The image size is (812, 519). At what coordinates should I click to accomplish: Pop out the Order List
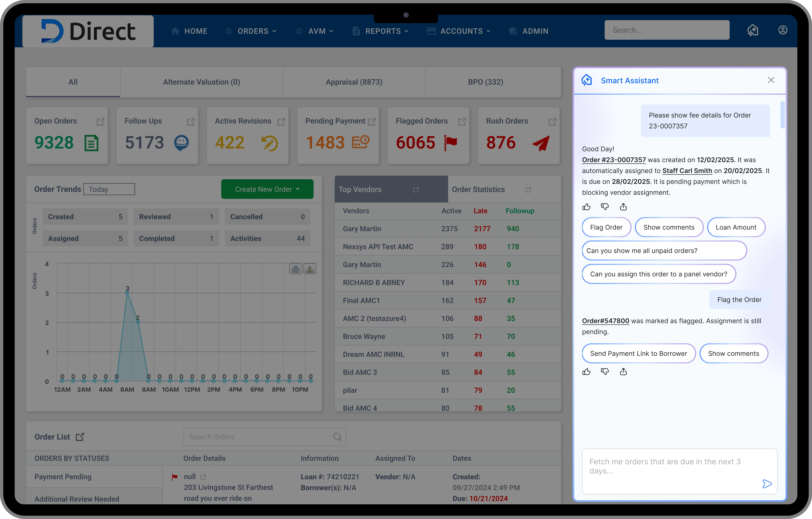(80, 437)
